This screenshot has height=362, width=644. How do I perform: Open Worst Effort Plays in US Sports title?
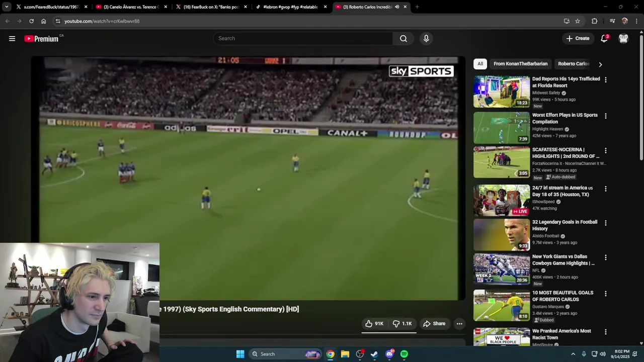[x=565, y=118]
